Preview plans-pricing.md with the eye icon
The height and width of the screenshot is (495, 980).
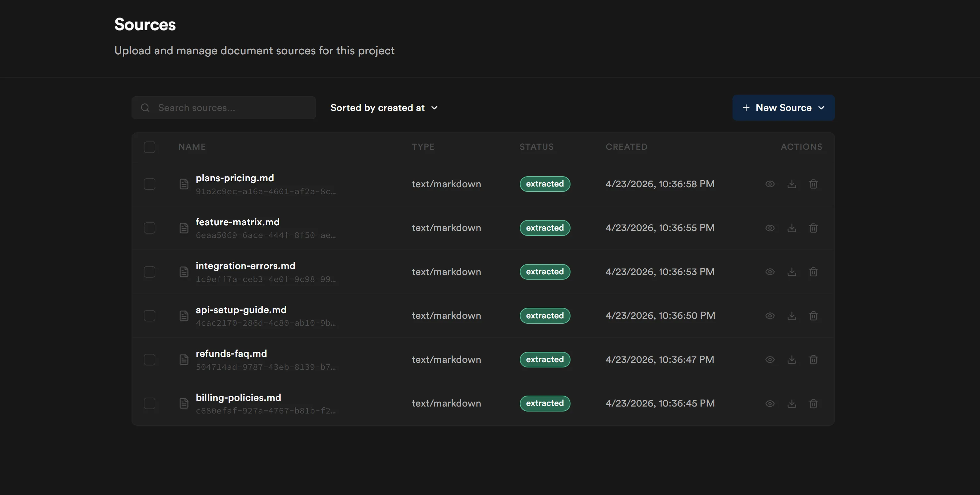click(770, 184)
